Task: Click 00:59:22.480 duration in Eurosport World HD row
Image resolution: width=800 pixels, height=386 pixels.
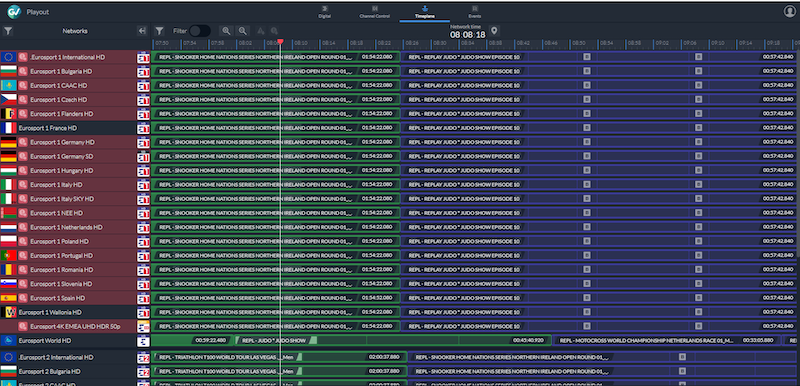Action: tap(210, 341)
